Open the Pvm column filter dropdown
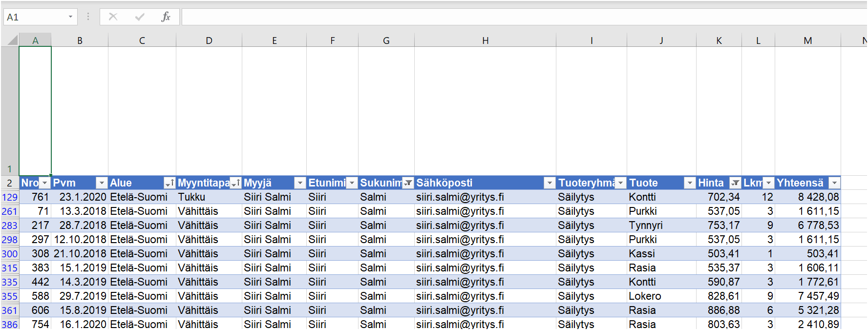Image resolution: width=868 pixels, height=330 pixels. pyautogui.click(x=101, y=183)
